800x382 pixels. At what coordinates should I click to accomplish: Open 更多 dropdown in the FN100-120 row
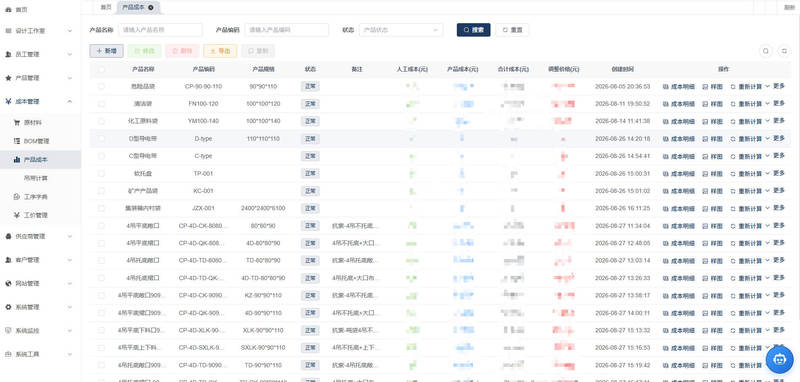click(x=776, y=104)
